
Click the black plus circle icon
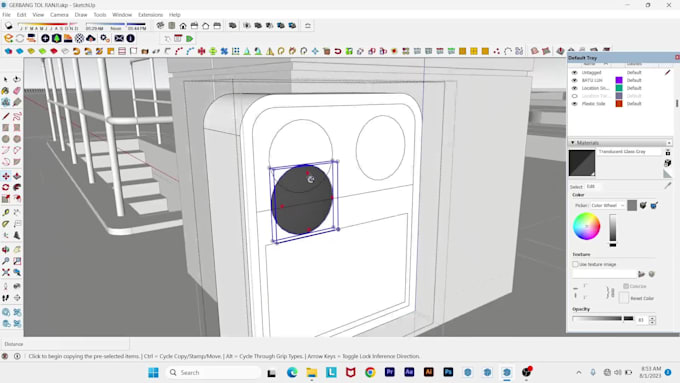(45, 39)
